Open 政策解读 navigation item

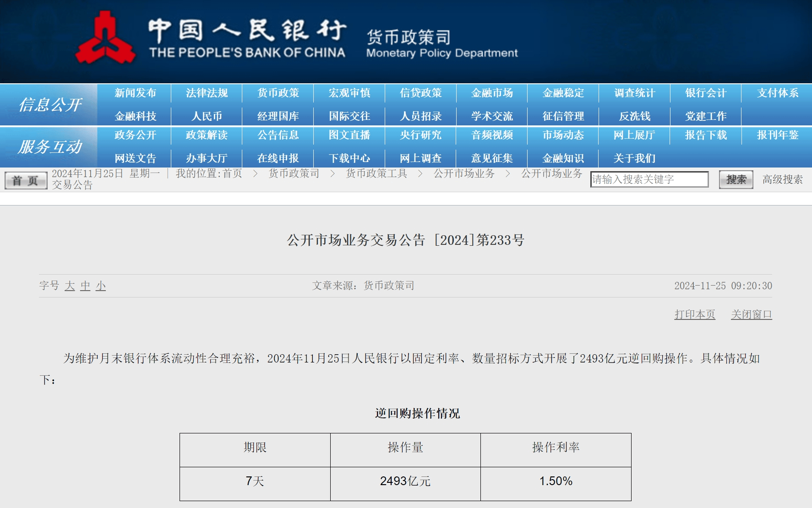pyautogui.click(x=207, y=135)
